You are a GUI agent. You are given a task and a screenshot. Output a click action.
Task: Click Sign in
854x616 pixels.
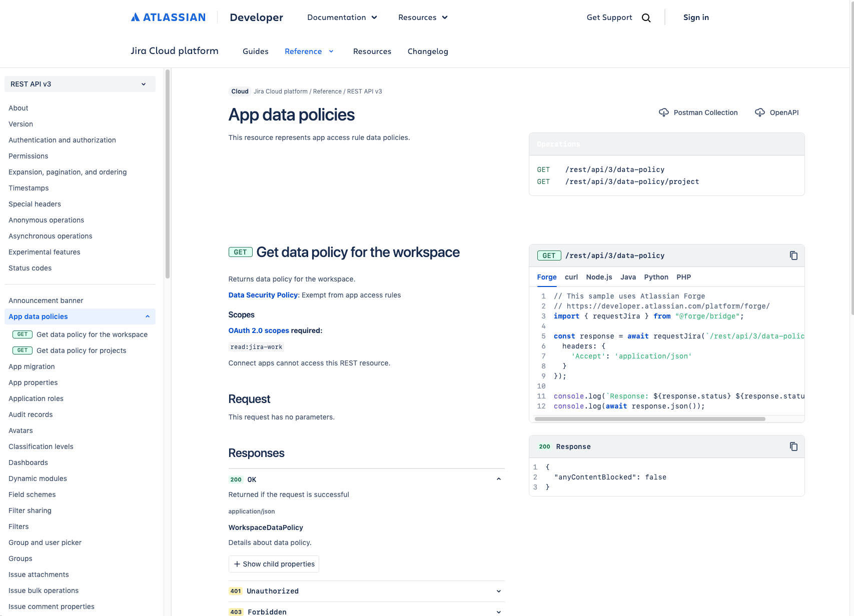(696, 17)
